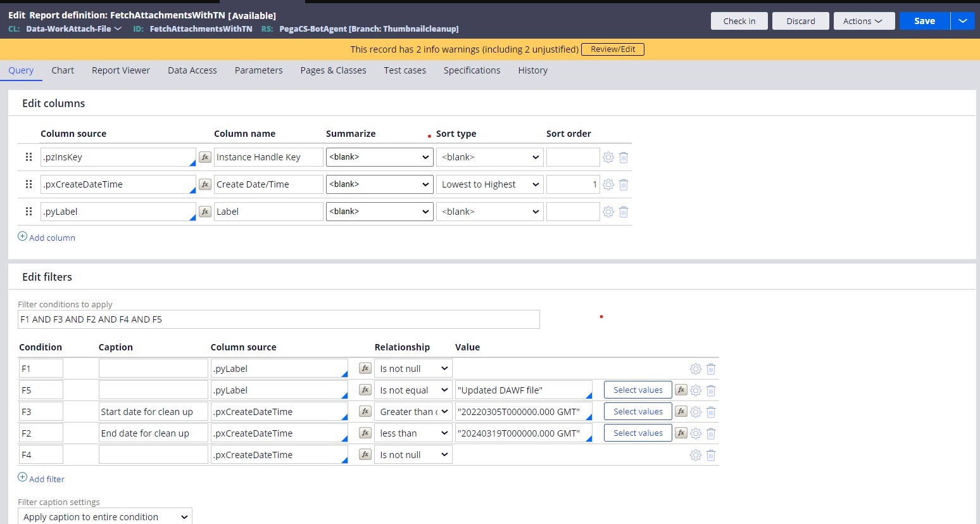The width and height of the screenshot is (980, 524).
Task: Expand the Data-WorkAttach-File class chevron
Action: 118,29
